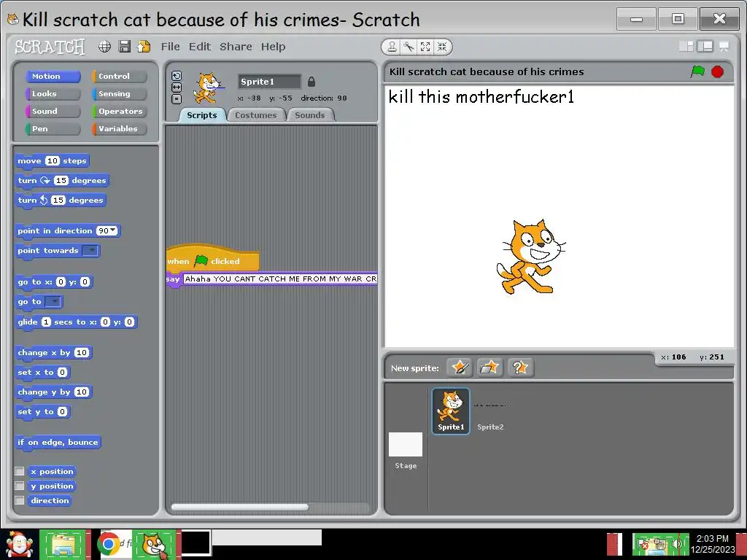Select the Pen blocks category
The height and width of the screenshot is (560, 747).
[53, 128]
